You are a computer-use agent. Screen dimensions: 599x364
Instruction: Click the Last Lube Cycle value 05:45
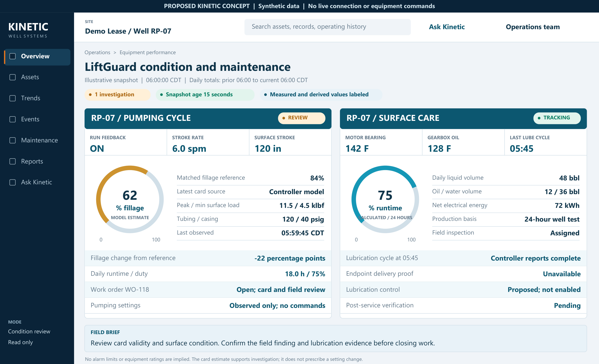click(521, 149)
